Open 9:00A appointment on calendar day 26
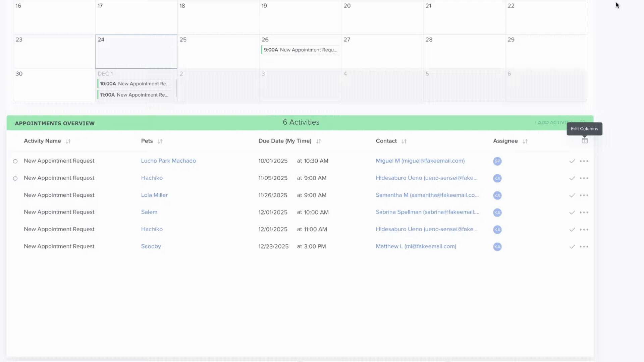Screen dimensions: 644x362 click(x=300, y=50)
